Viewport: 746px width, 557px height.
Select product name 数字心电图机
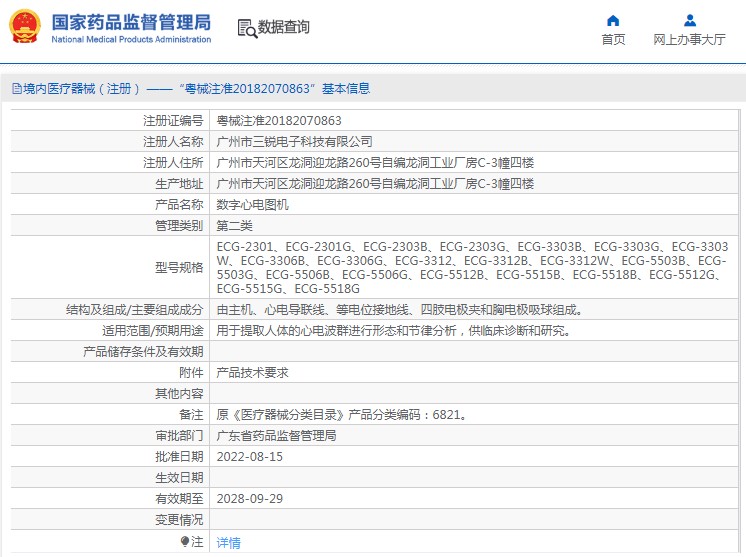(253, 205)
